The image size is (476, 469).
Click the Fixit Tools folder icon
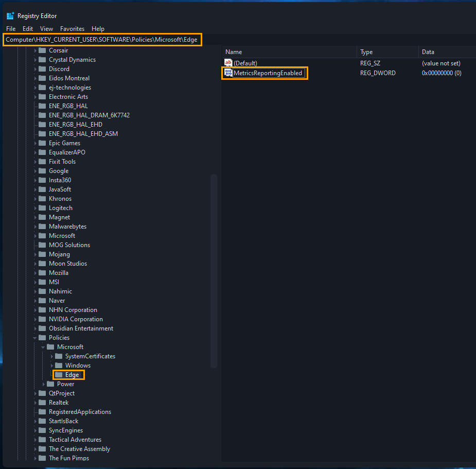coord(42,162)
